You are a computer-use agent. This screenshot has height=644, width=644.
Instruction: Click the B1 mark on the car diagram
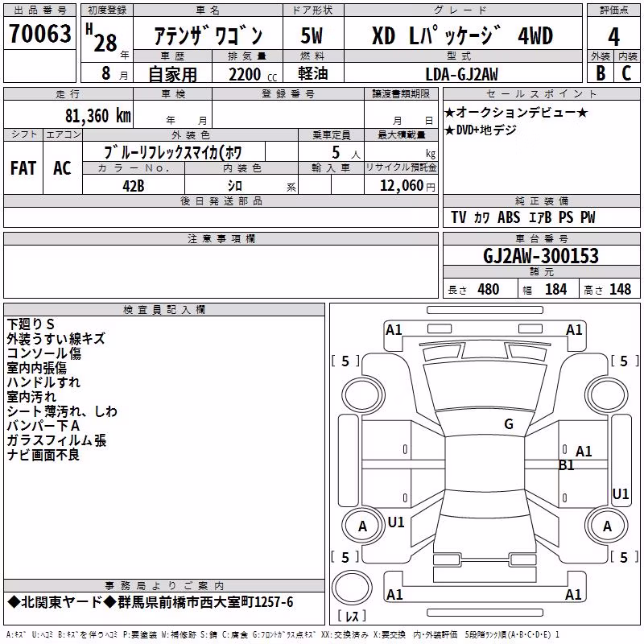tap(567, 465)
